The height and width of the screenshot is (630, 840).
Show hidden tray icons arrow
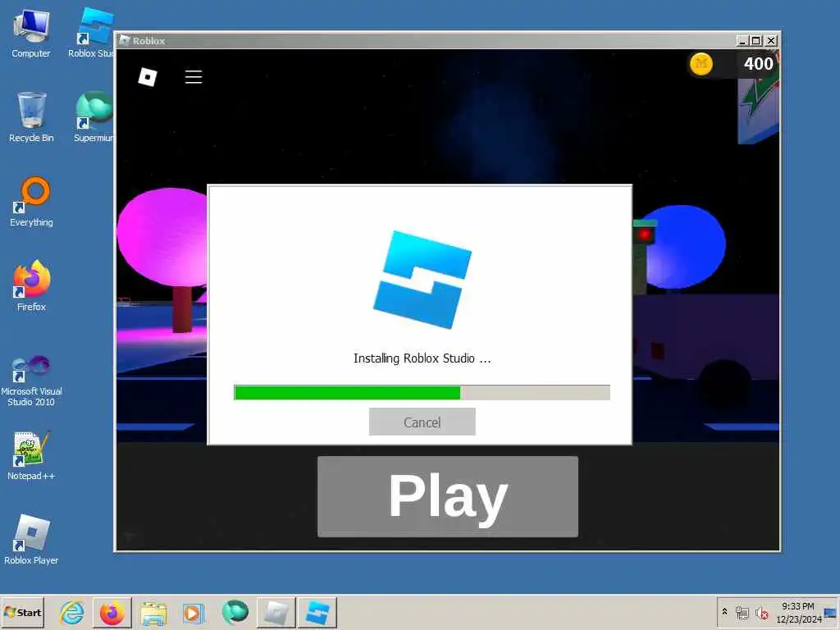coord(725,612)
